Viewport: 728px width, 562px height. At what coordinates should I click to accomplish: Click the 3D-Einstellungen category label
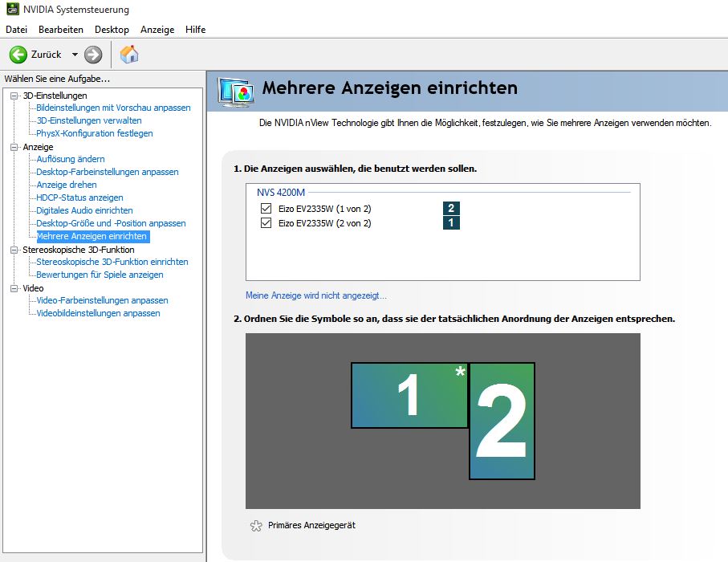55,96
